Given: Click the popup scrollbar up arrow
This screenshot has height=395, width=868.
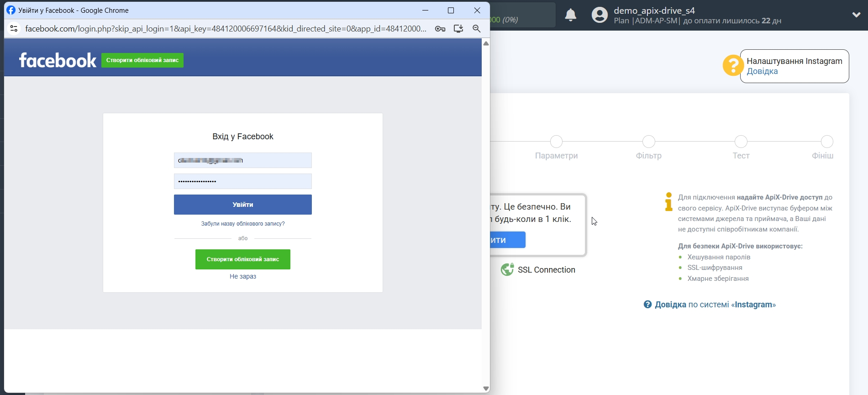Looking at the screenshot, I should (x=486, y=43).
